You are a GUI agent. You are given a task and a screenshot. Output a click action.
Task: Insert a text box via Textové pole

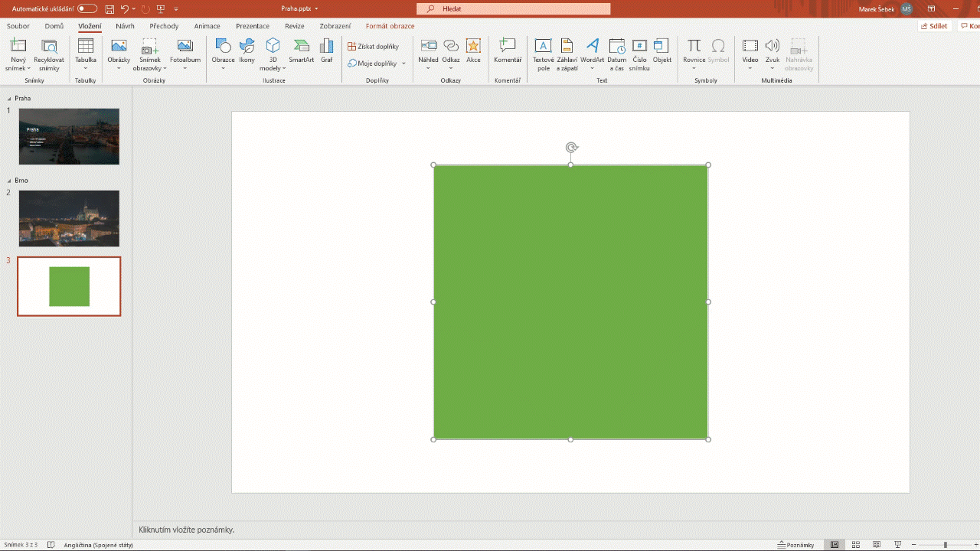point(543,54)
